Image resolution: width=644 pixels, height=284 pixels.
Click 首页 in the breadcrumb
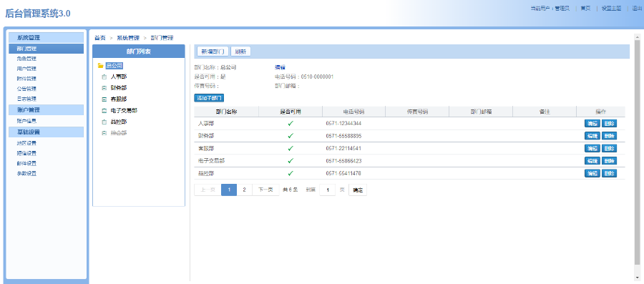click(99, 38)
